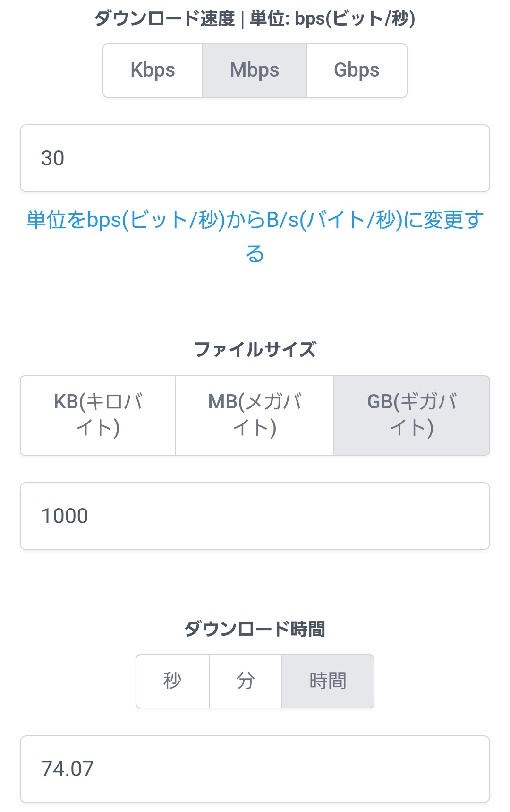Set download time unit to 秒
Screen dimensions: 510x812
(x=172, y=681)
